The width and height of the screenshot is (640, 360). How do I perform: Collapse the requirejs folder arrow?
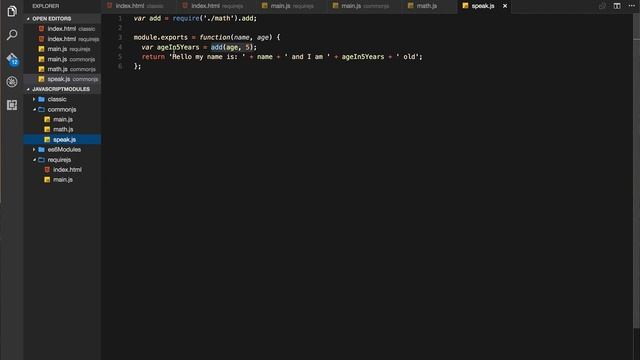pyautogui.click(x=34, y=160)
